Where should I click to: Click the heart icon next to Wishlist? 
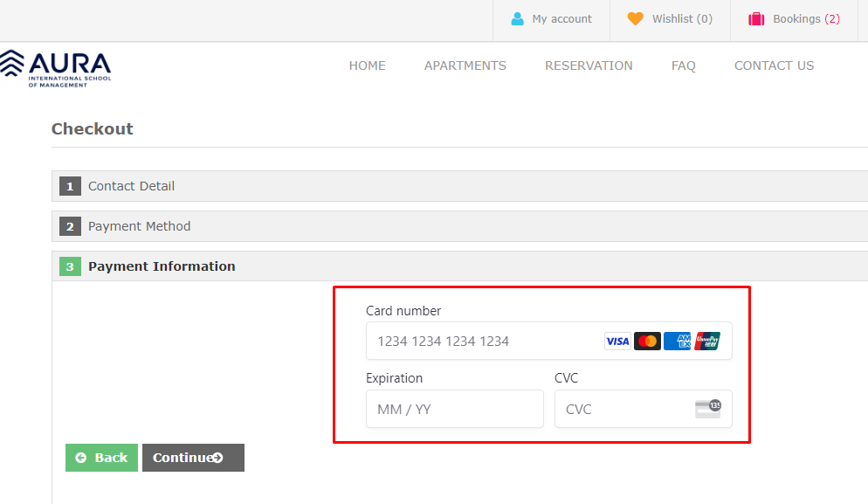[636, 18]
